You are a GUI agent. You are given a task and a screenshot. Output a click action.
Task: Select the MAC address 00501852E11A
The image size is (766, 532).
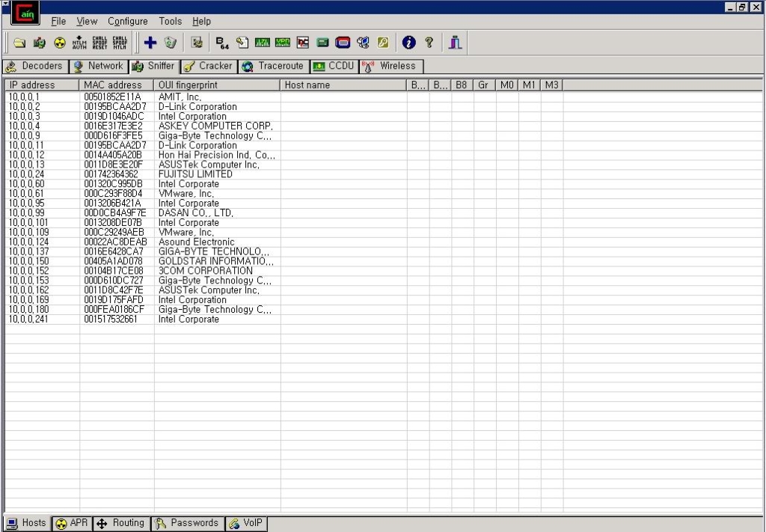click(112, 97)
